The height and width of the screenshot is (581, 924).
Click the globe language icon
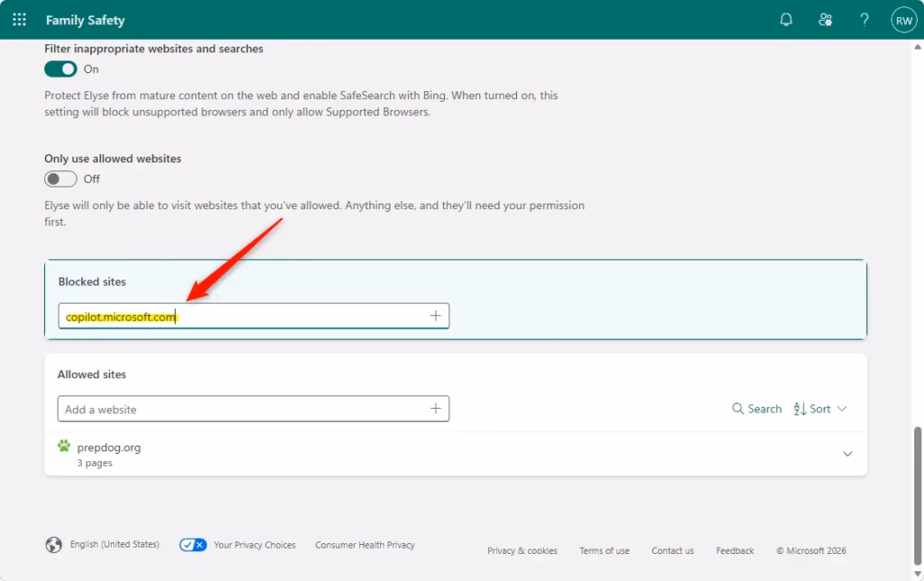coord(53,545)
